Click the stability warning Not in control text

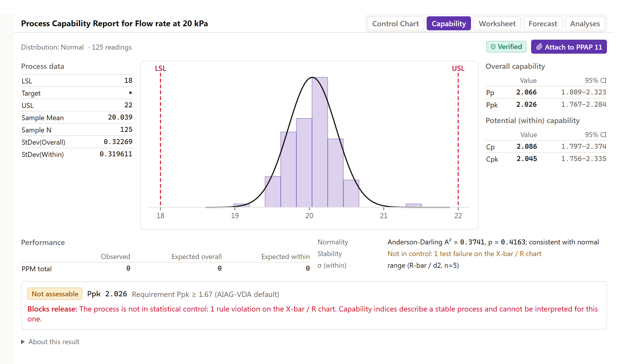tap(464, 254)
